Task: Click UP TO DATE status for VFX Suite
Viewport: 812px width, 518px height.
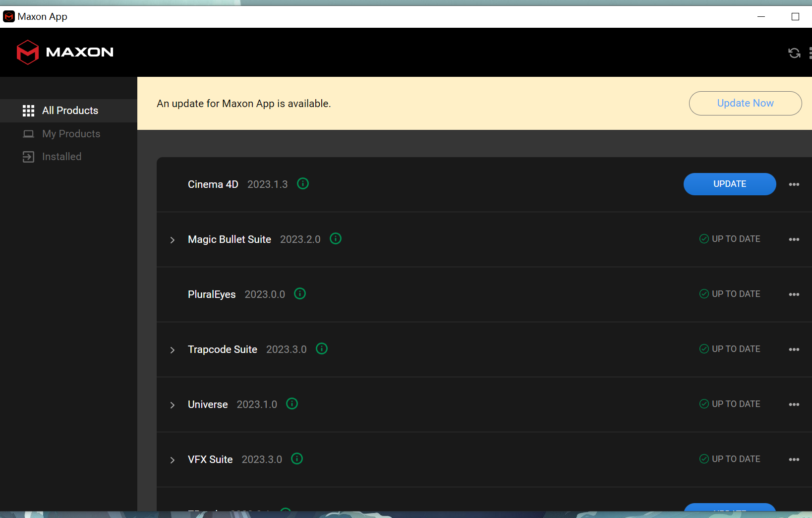Action: point(730,459)
